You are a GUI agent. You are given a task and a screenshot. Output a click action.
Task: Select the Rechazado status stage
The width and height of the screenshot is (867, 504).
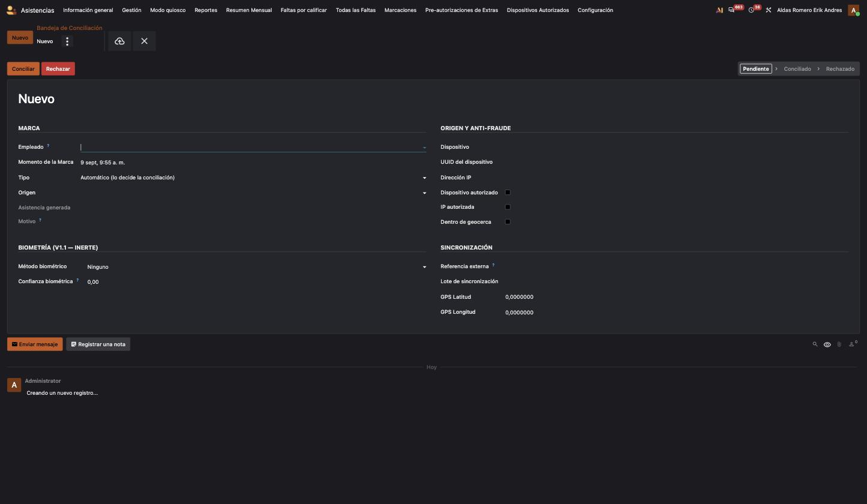(x=840, y=69)
